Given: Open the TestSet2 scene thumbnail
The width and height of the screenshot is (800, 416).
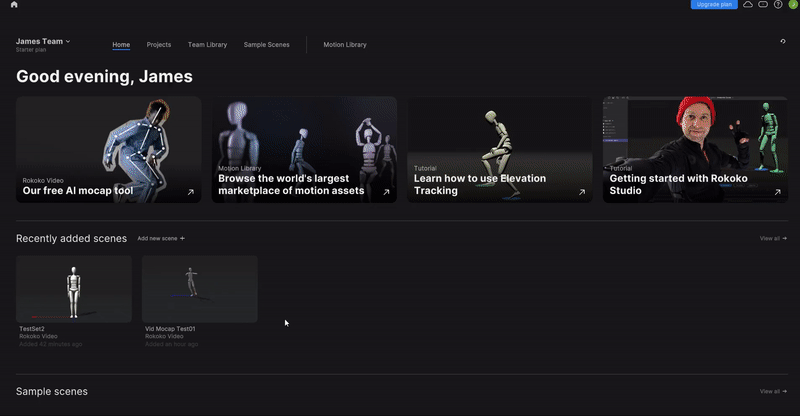Looking at the screenshot, I should pyautogui.click(x=74, y=288).
